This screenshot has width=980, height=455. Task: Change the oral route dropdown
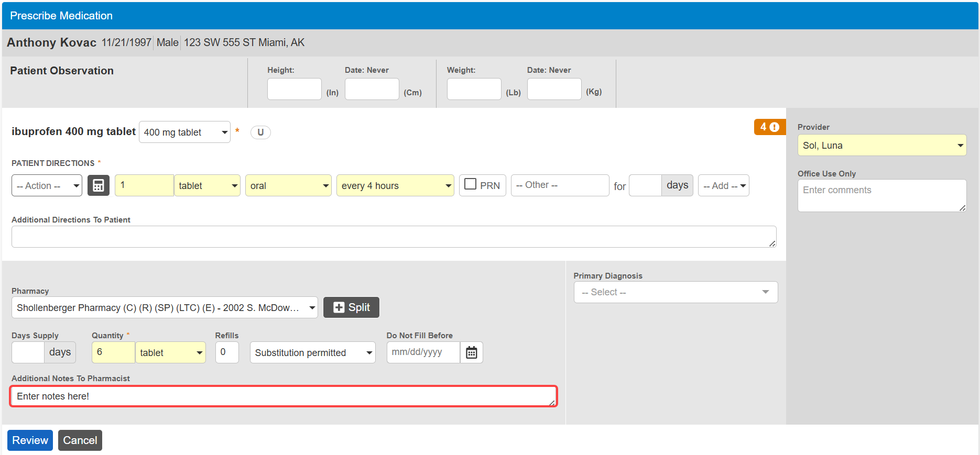point(288,186)
